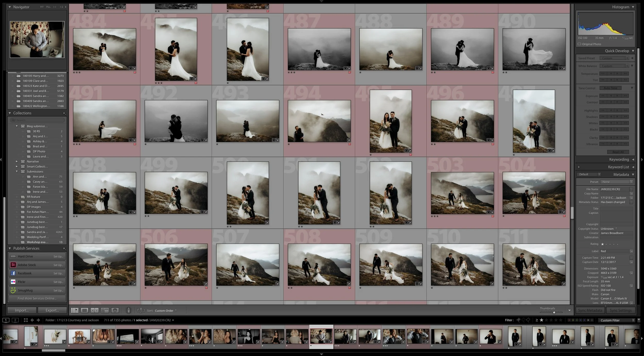This screenshot has width=644, height=356.
Task: Filter by flagged photos flag icon
Action: tap(518, 320)
